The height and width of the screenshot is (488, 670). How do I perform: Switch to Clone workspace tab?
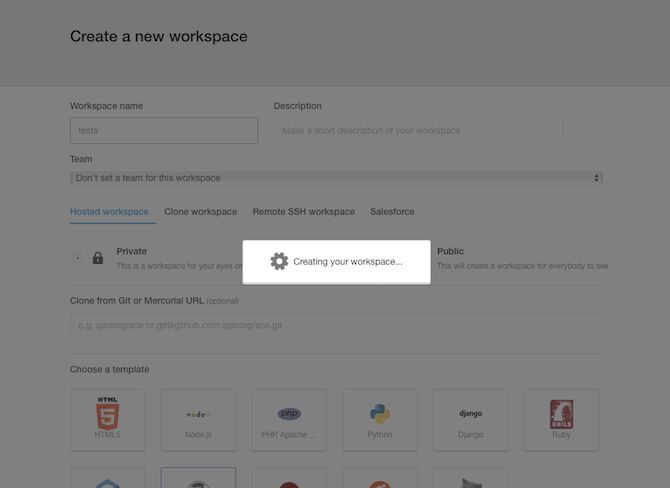pos(200,212)
